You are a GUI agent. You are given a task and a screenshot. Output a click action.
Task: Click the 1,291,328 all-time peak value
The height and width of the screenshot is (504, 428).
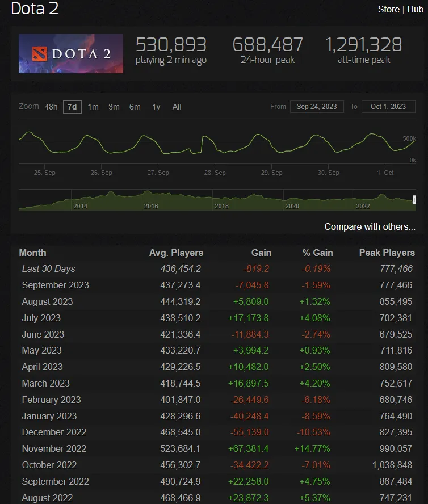pos(364,45)
